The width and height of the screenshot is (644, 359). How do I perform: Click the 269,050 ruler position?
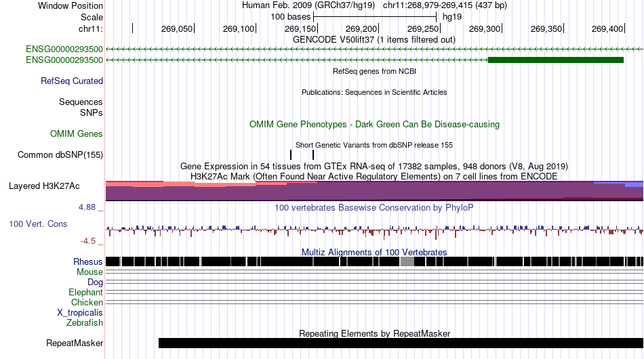point(177,28)
